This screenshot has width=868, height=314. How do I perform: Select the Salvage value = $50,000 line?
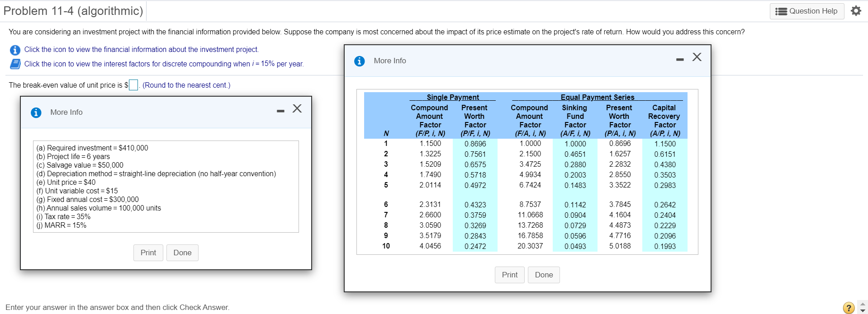(x=80, y=165)
